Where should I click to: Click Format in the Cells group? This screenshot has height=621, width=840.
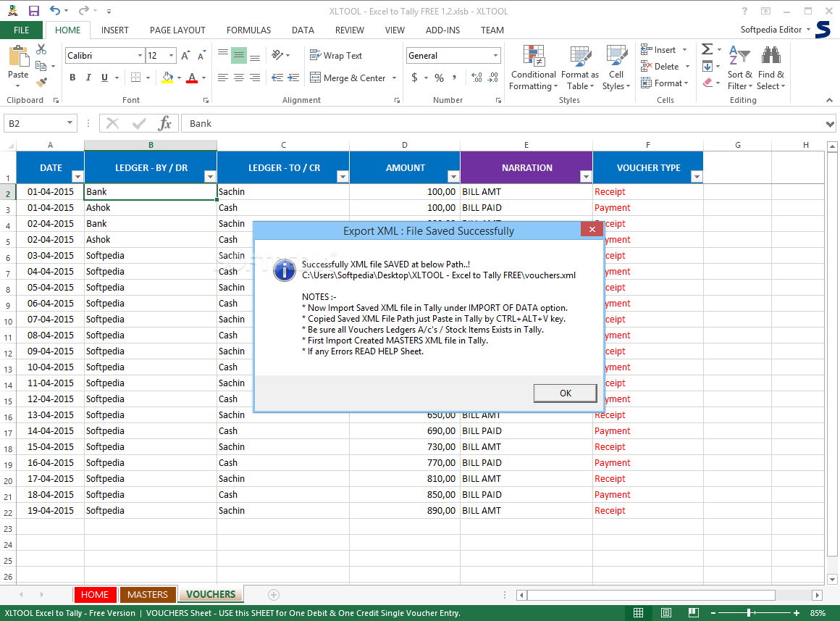click(662, 83)
